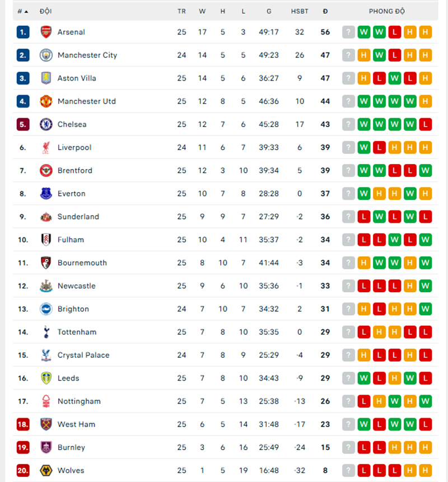Open the Brentford club badge
This screenshot has width=448, height=482.
[x=46, y=170]
